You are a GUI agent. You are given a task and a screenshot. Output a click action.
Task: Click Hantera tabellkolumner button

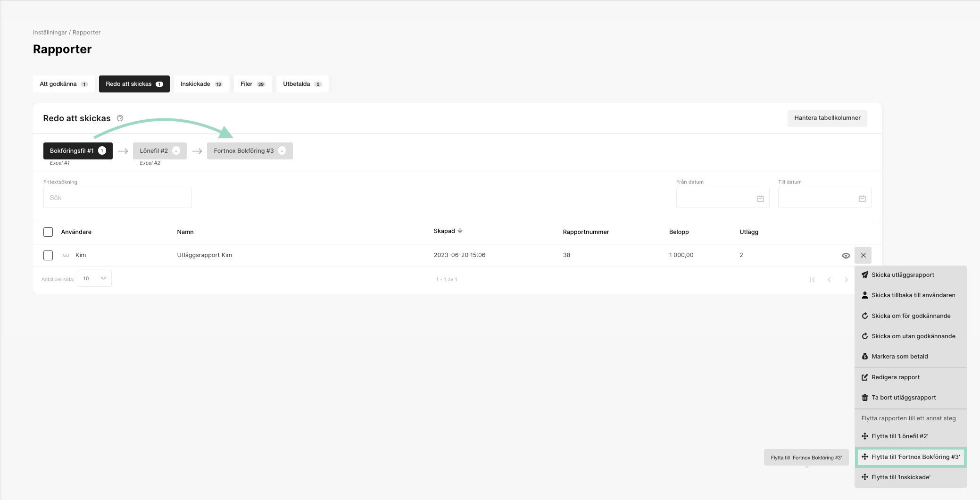point(827,118)
